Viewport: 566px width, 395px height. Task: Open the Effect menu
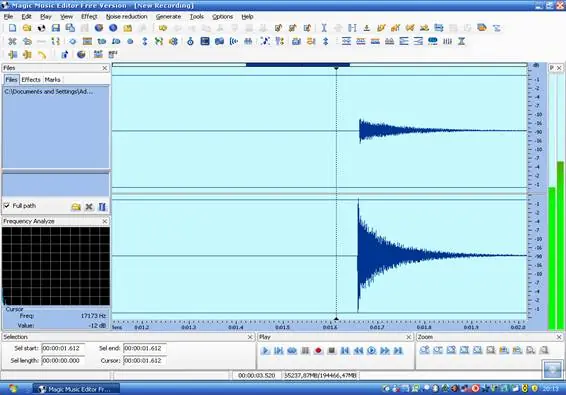point(89,17)
